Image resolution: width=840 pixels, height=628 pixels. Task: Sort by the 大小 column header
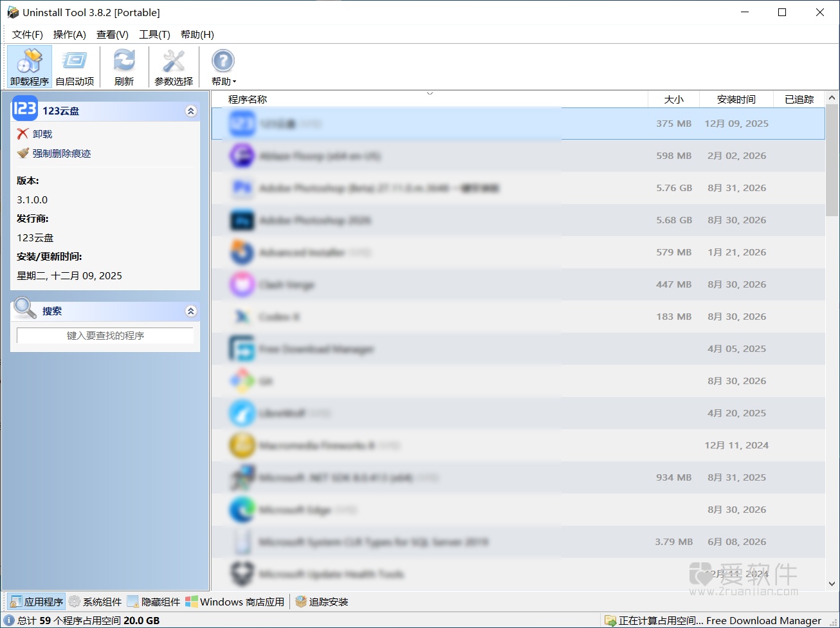click(x=673, y=99)
